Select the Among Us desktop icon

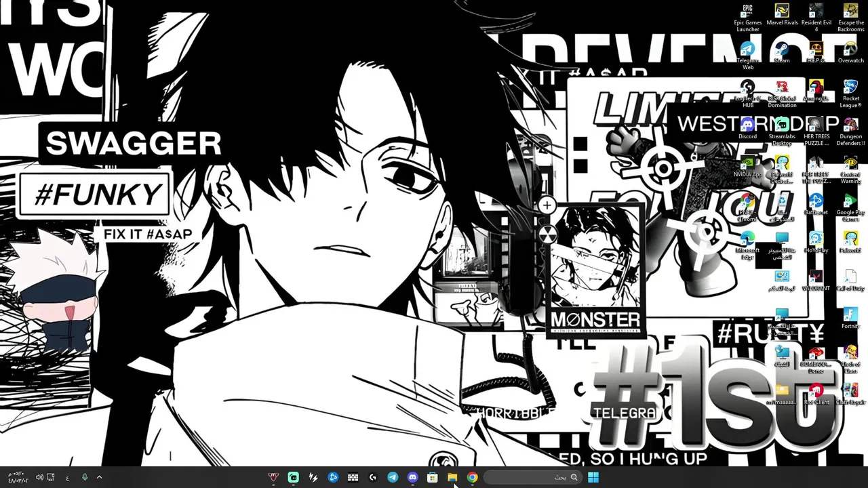point(816,91)
